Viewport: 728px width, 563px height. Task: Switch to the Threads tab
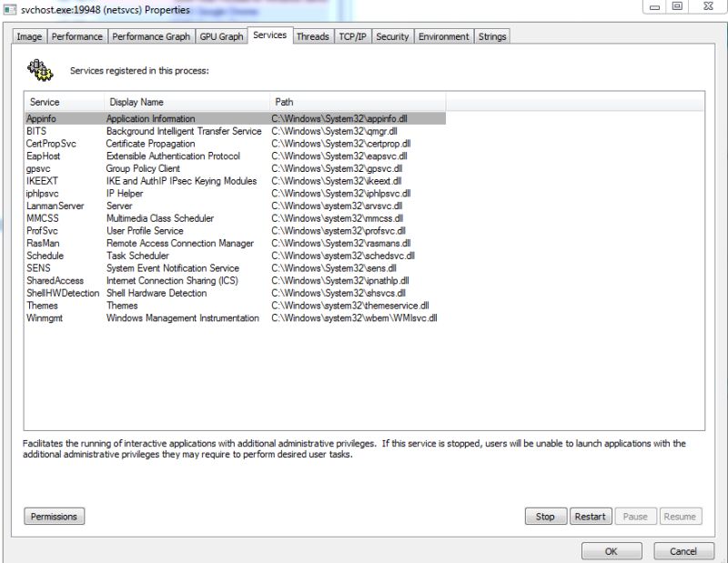point(312,36)
